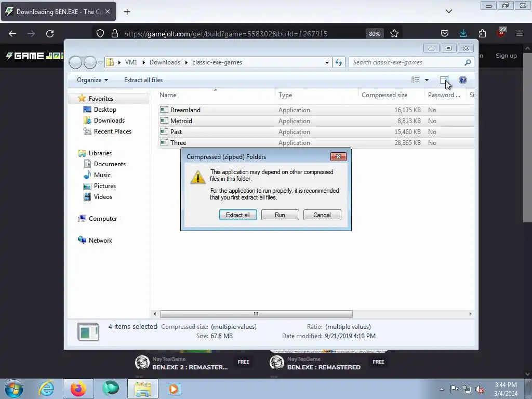Open the Firefox downloads panel

pyautogui.click(x=463, y=33)
